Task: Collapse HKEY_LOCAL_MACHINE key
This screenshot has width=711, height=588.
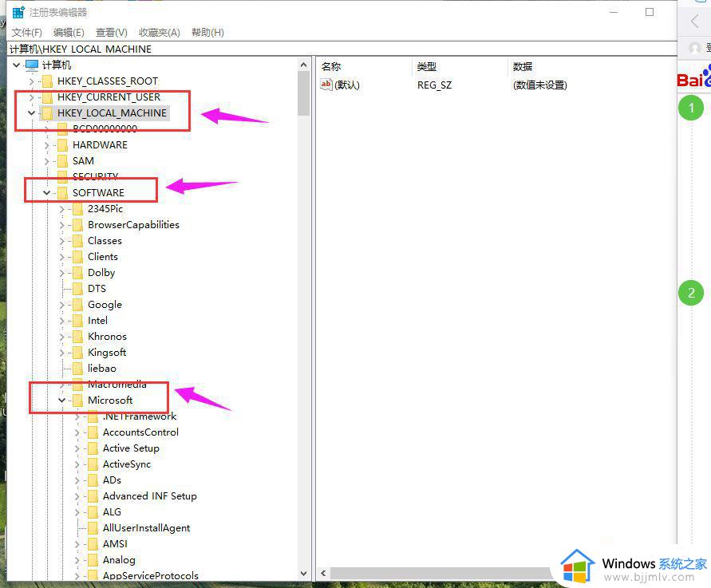Action: pos(31,112)
